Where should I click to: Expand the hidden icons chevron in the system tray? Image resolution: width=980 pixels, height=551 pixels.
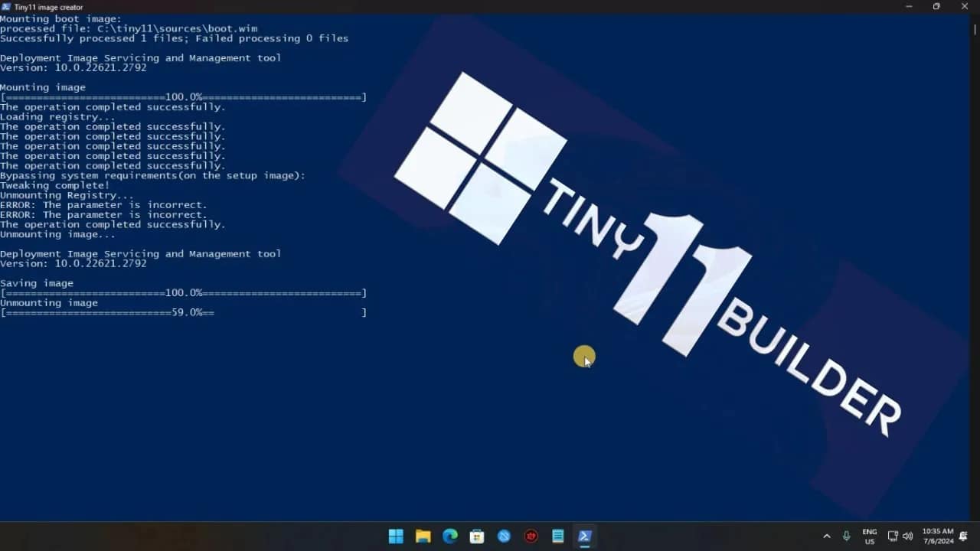(827, 536)
